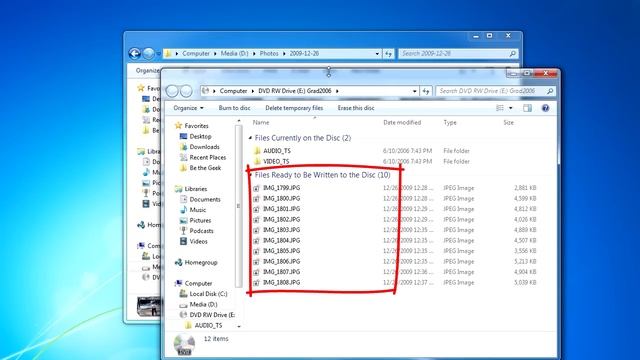Open the Help icon in the toolbar
This screenshot has width=640, height=360.
coord(545,108)
